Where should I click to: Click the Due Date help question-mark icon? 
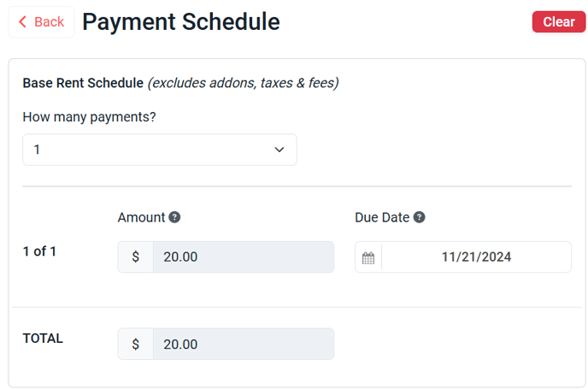coord(419,217)
